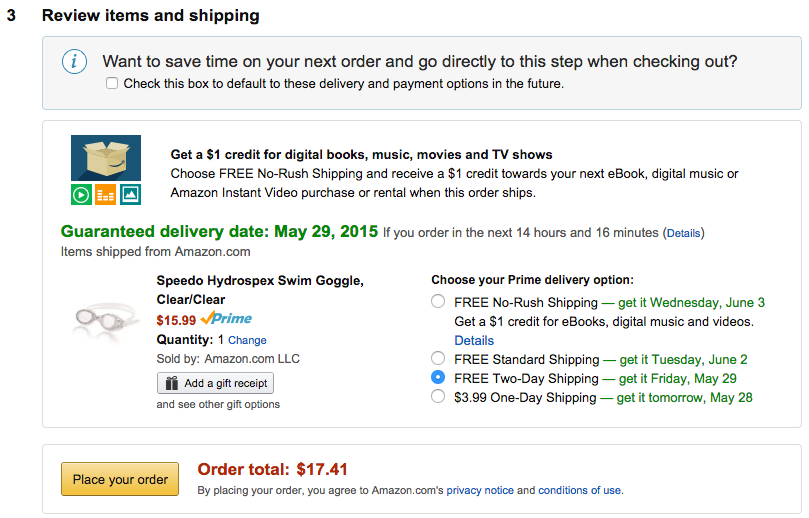Select FREE Standard Shipping option
Image resolution: width=809 pixels, height=518 pixels.
(x=438, y=359)
